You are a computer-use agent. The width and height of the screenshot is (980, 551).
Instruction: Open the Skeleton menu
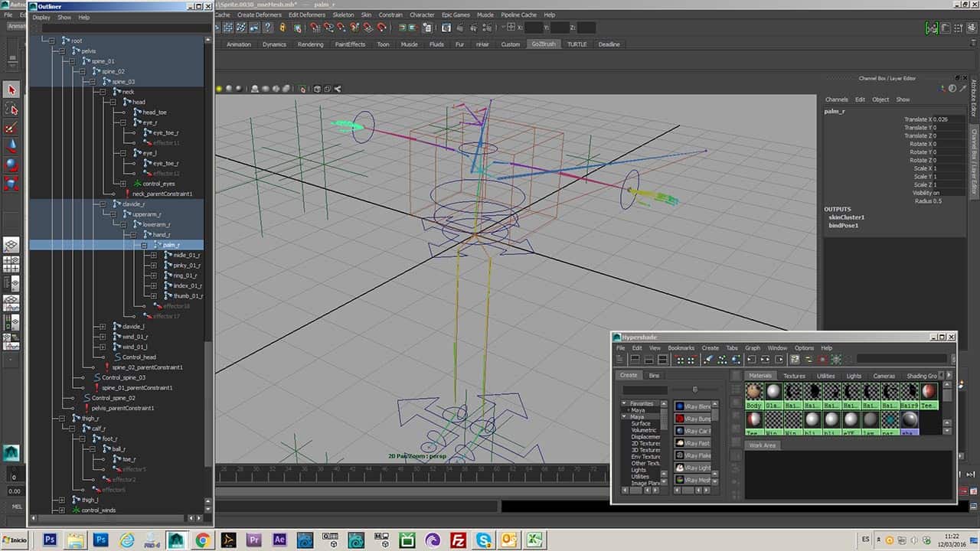click(x=343, y=15)
